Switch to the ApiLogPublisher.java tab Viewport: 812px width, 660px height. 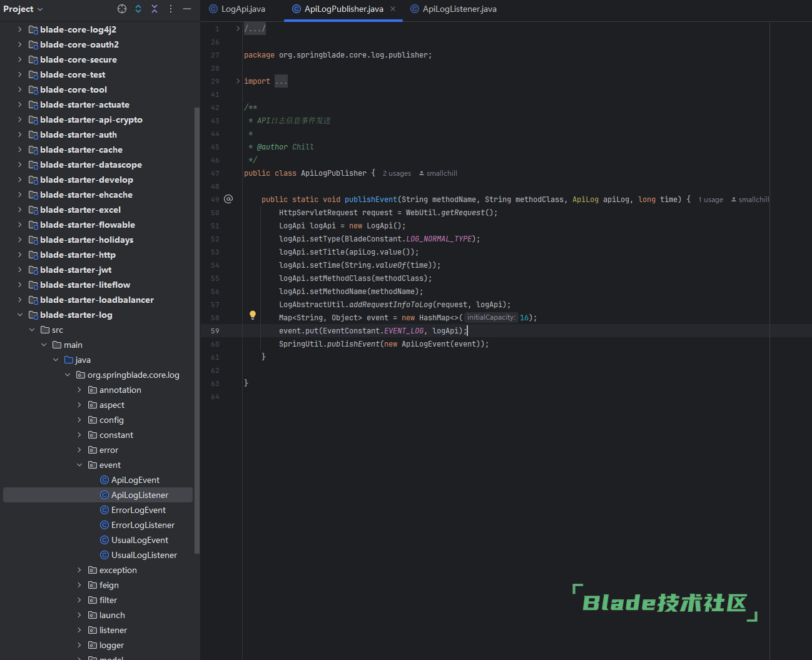coord(343,9)
